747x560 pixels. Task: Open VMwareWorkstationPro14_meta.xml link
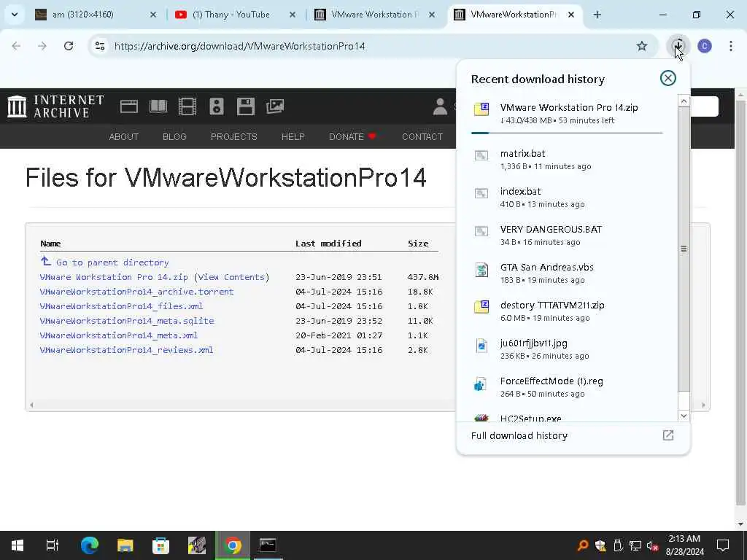pyautogui.click(x=119, y=335)
